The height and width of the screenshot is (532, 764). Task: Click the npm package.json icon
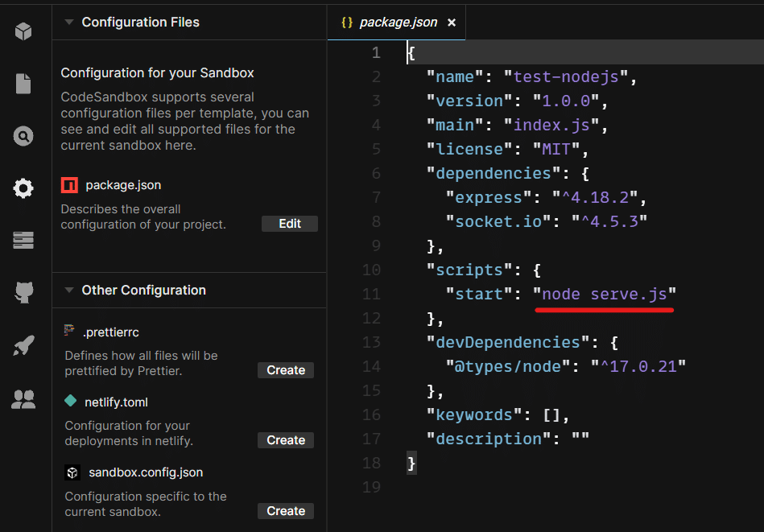click(70, 185)
